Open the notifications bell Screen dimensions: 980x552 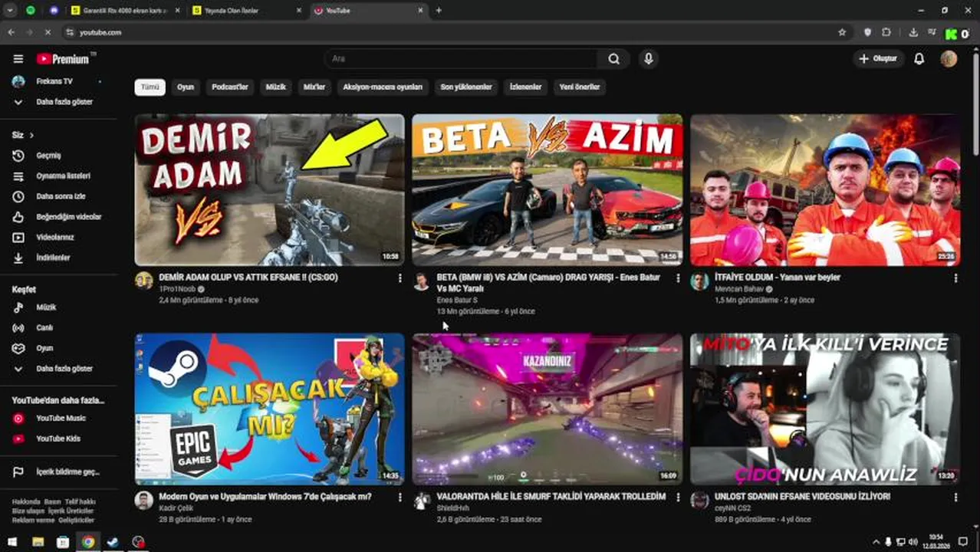(919, 59)
